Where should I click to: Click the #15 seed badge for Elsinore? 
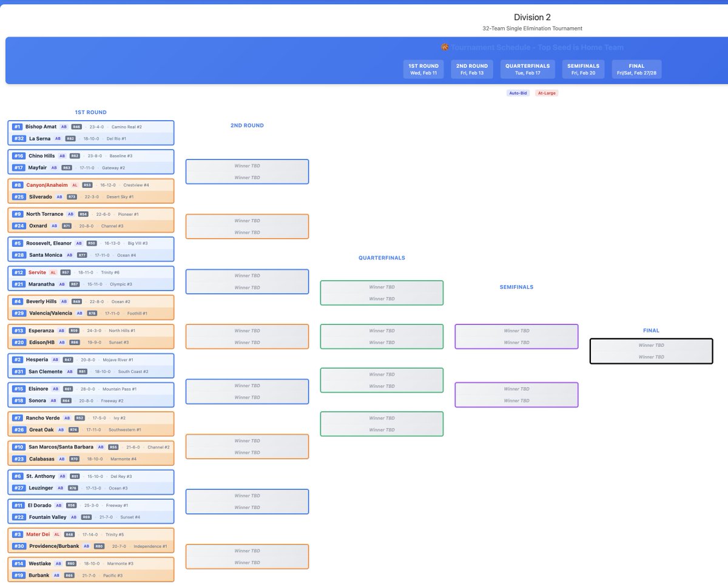19,389
